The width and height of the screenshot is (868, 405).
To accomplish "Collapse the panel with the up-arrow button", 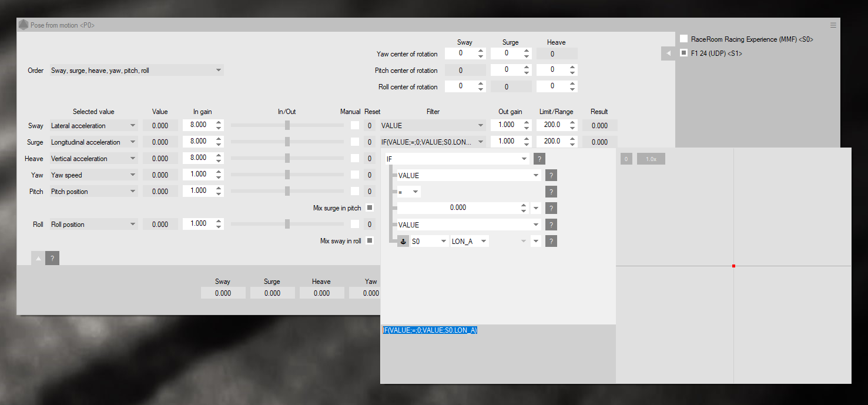I will pos(38,258).
